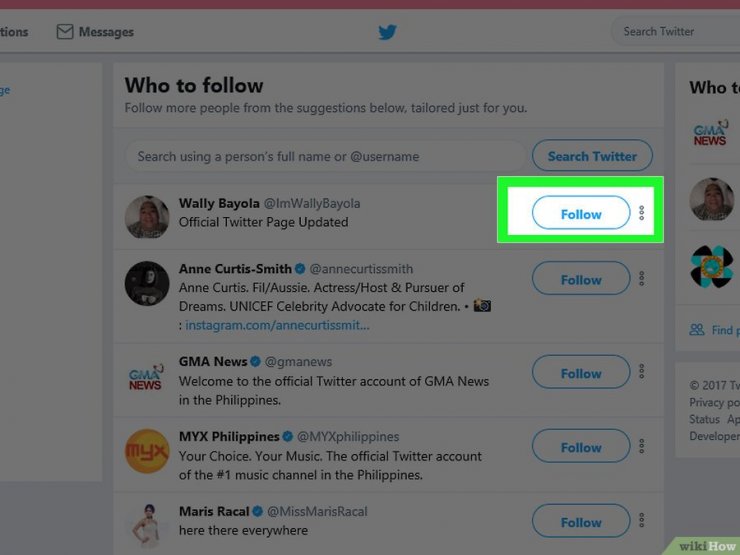This screenshot has height=555, width=740.
Task: Open more options for Anne Curtis-Smith
Action: coord(642,280)
